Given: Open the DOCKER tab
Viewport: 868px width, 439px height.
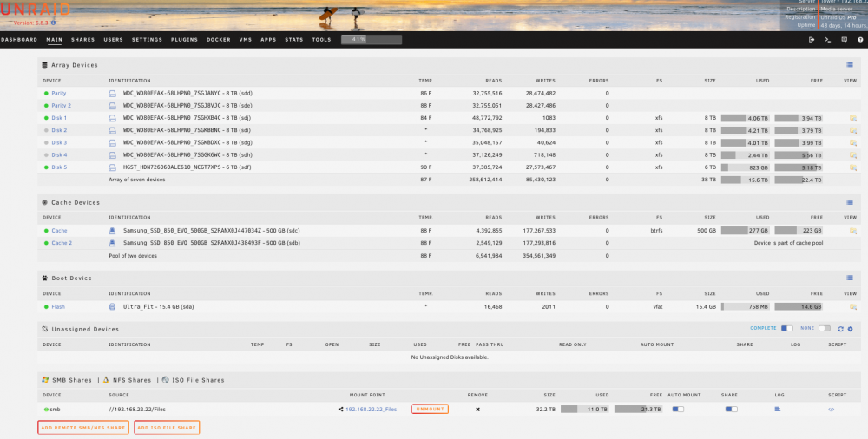Looking at the screenshot, I should point(219,40).
